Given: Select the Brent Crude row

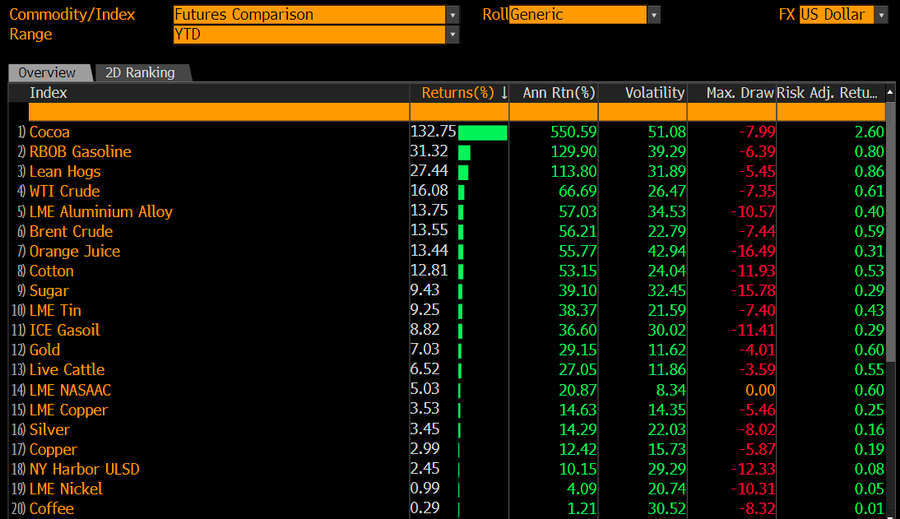Looking at the screenshot, I should [448, 231].
